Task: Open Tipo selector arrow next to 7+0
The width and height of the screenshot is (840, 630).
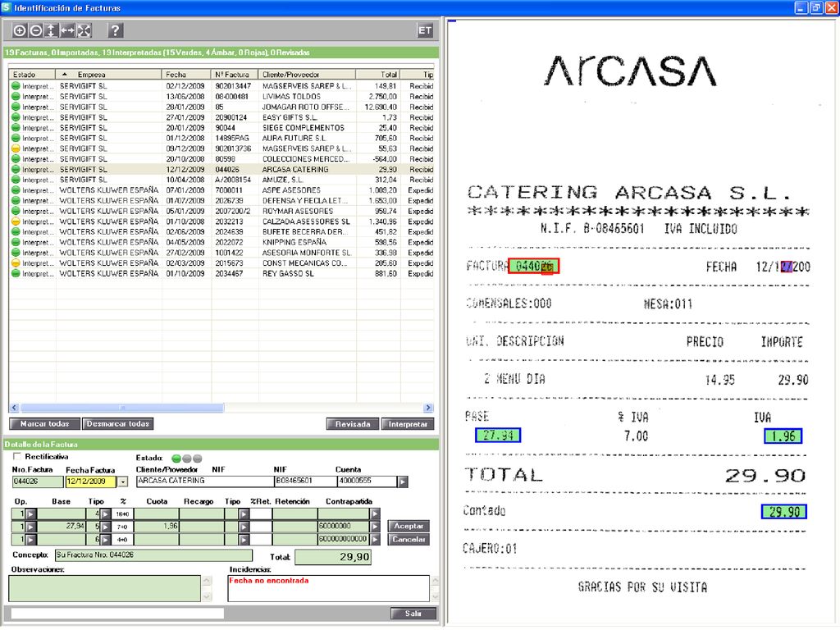Action: [106, 527]
